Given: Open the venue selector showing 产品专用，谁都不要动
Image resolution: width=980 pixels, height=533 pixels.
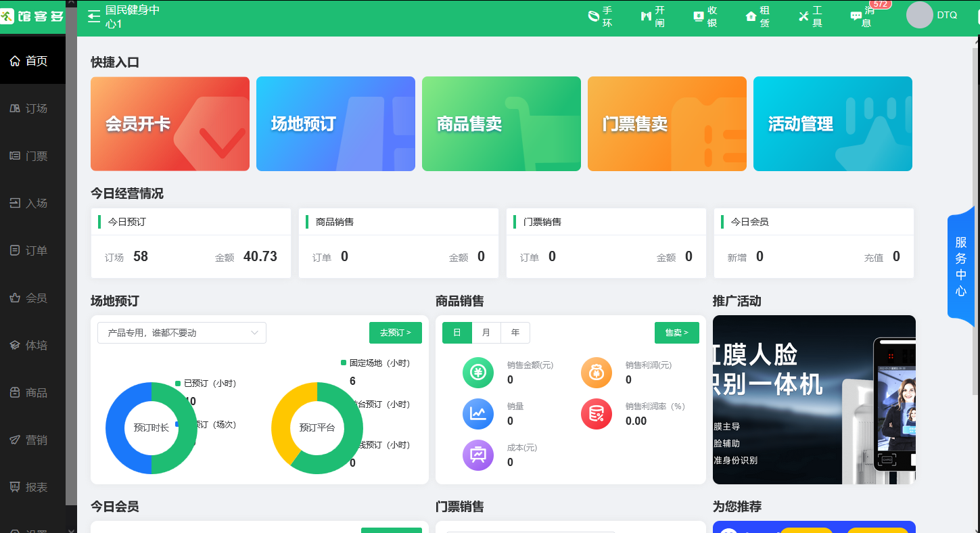Looking at the screenshot, I should (x=181, y=332).
